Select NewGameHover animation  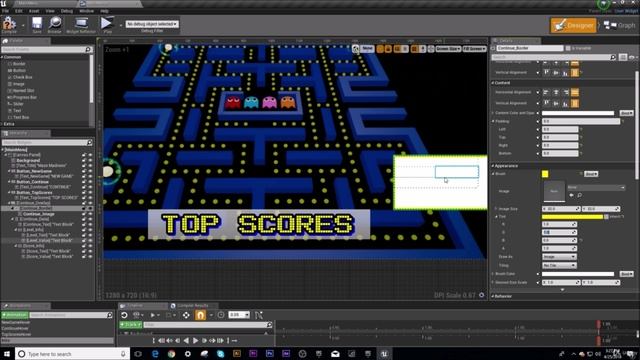coord(16,322)
